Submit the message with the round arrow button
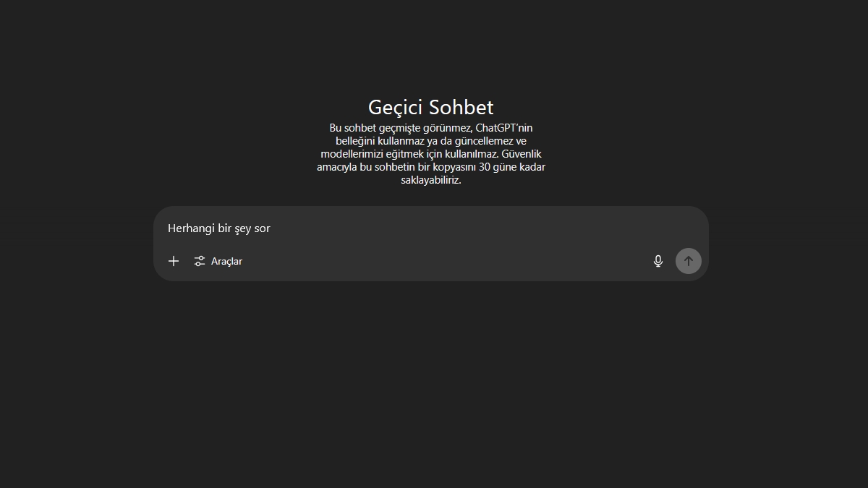 [x=688, y=261]
